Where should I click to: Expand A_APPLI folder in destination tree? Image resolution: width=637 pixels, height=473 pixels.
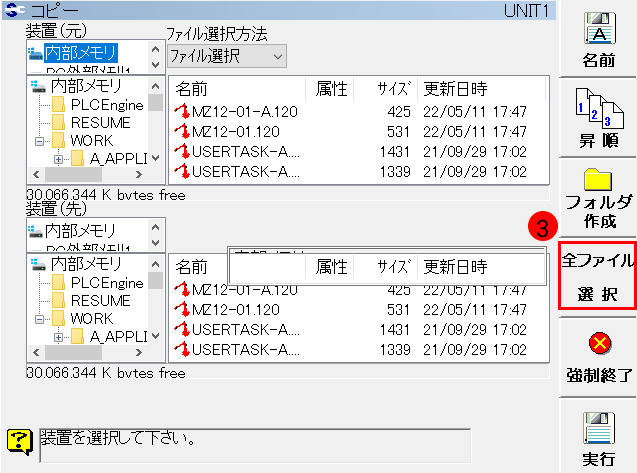click(x=58, y=337)
